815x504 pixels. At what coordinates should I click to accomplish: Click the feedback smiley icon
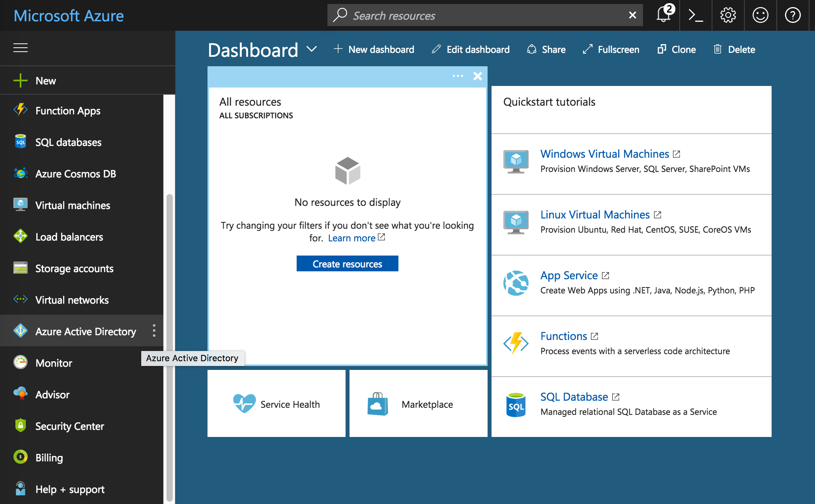pyautogui.click(x=760, y=15)
